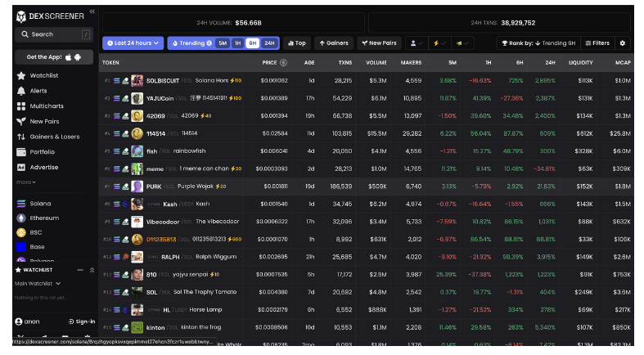The width and height of the screenshot is (644, 355).
Task: Open the Filters panel
Action: coord(597,43)
